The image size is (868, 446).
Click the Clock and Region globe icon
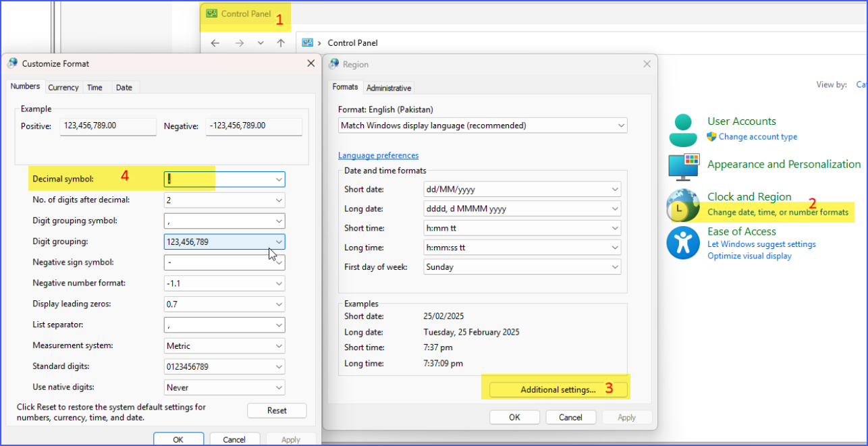coord(683,206)
